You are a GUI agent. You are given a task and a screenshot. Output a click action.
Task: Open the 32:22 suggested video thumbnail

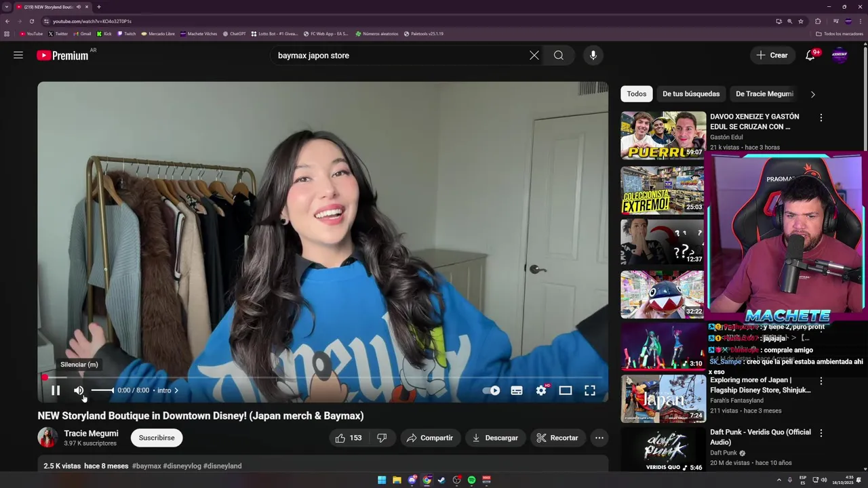[x=663, y=295]
